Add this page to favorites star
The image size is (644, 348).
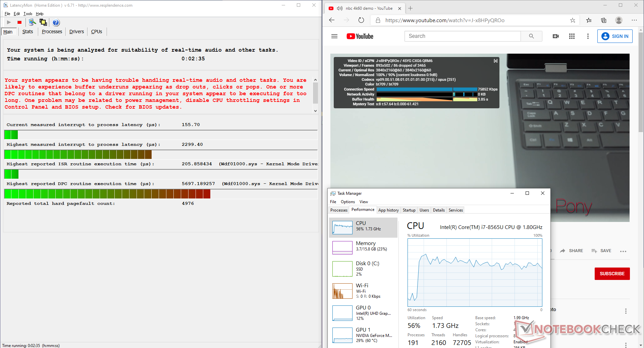573,20
